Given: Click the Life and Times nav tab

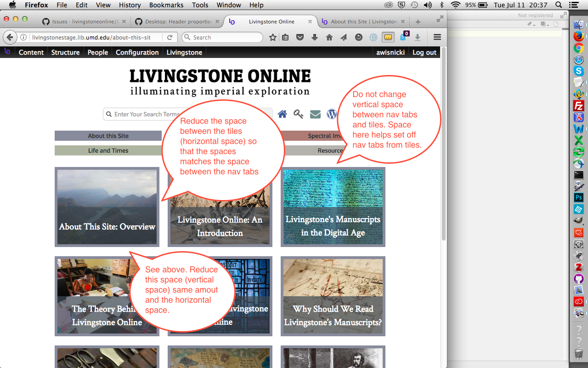Looking at the screenshot, I should pos(108,150).
